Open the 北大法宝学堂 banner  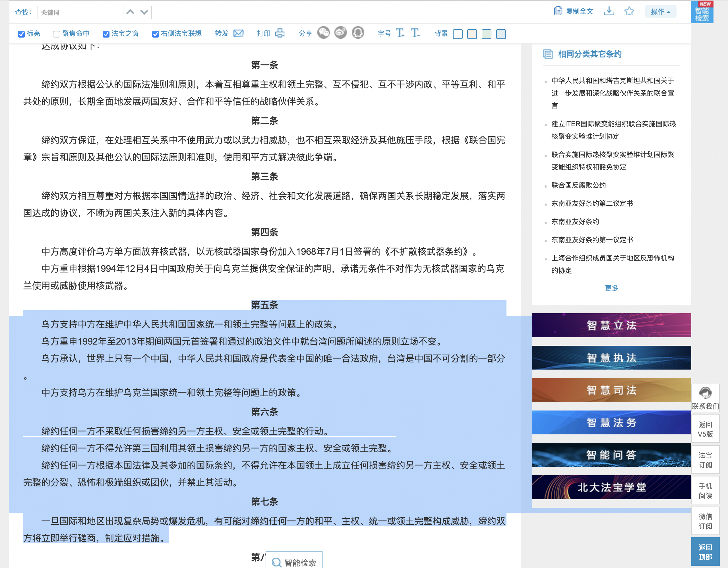[611, 487]
